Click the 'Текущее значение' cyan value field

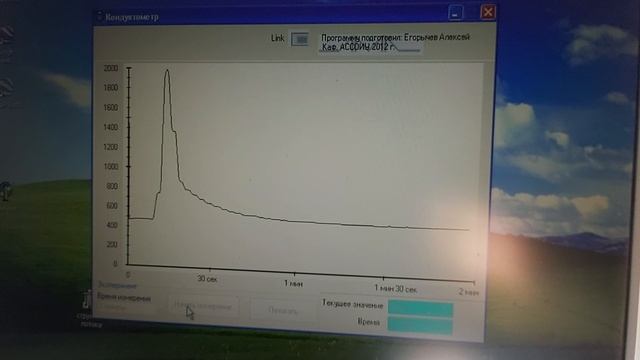(x=420, y=309)
